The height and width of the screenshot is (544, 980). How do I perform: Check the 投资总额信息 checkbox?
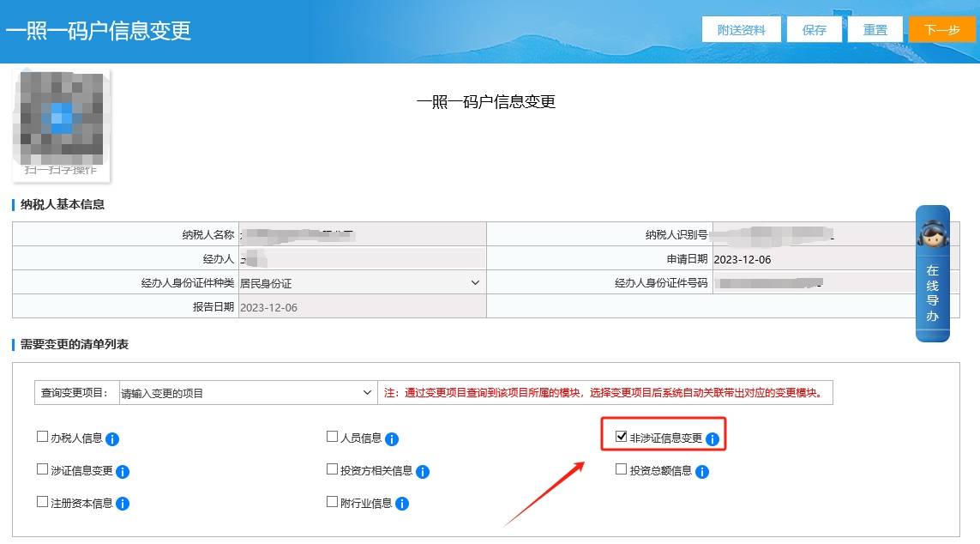[x=622, y=469]
